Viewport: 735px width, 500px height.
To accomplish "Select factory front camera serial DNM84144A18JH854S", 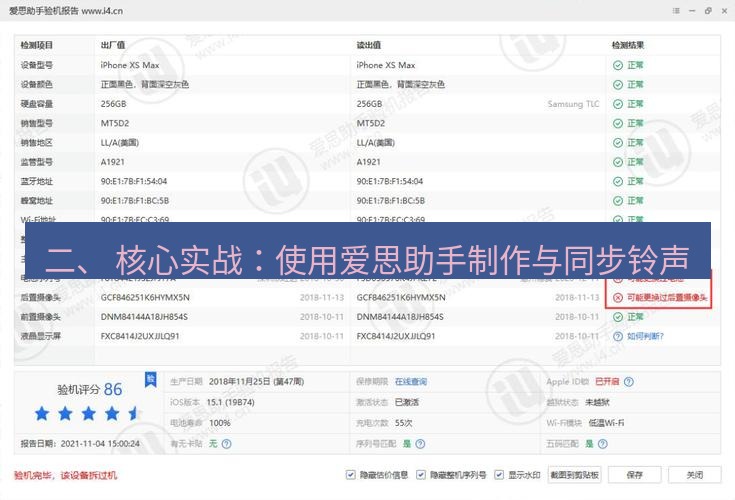I will pyautogui.click(x=144, y=317).
